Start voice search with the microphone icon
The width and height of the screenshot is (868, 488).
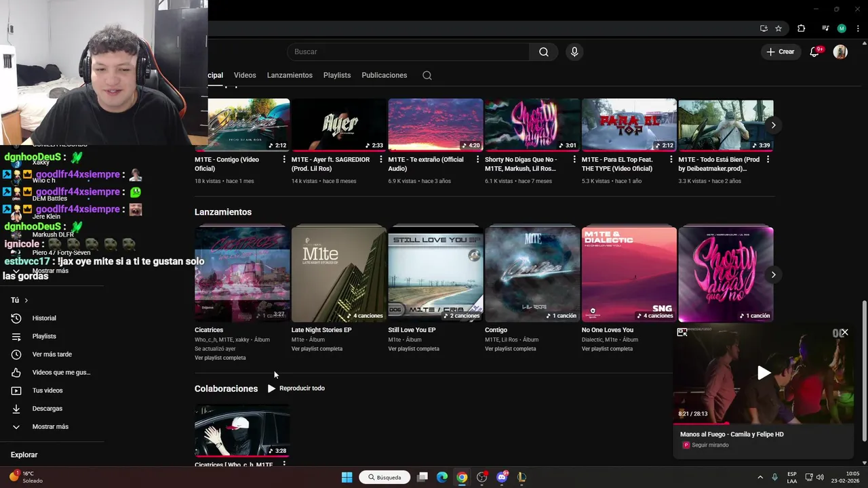(x=574, y=52)
